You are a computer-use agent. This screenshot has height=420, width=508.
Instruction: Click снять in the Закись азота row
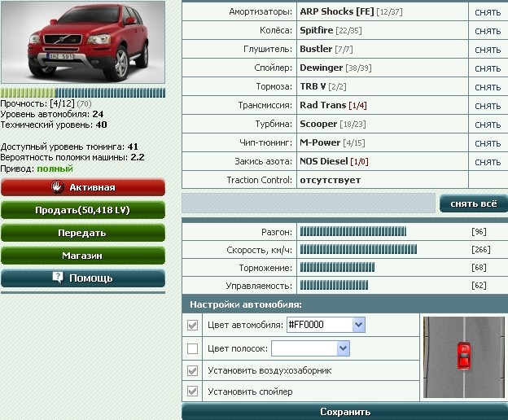488,163
